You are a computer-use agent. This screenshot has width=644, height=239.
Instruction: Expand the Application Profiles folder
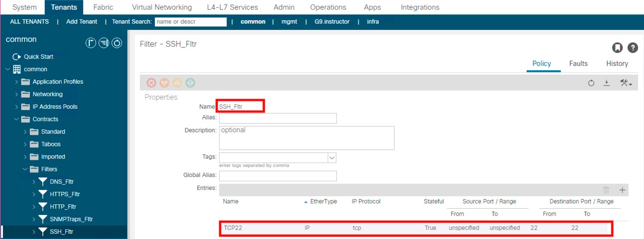[17, 82]
